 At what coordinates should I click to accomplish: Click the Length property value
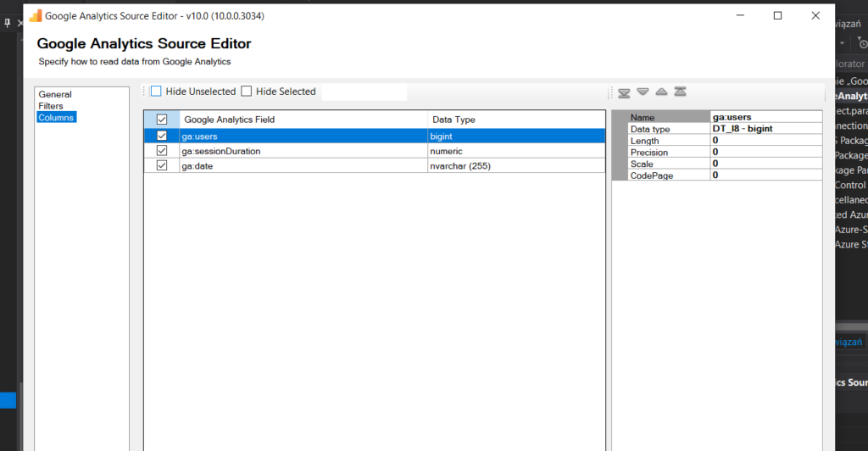coord(766,141)
